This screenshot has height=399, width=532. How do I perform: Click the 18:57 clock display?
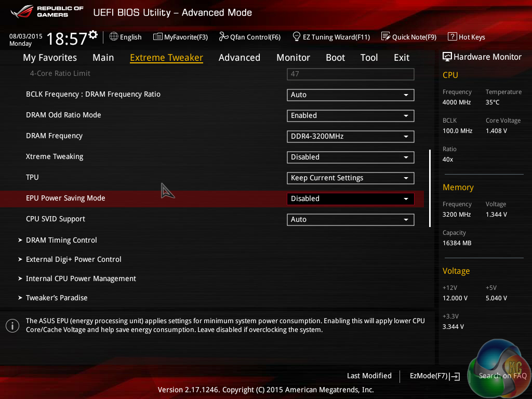click(x=67, y=38)
